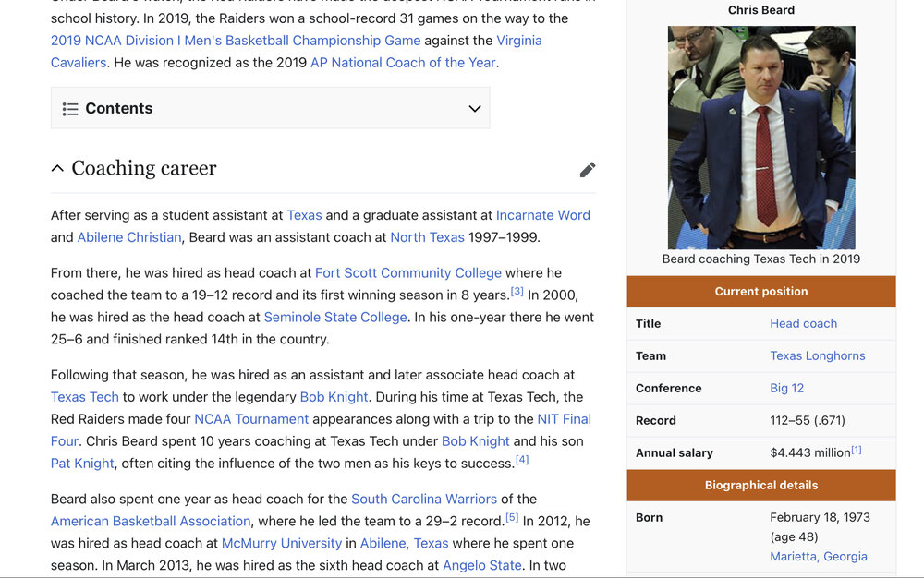Click the Contents list icon
Viewport: 924px width, 578px height.
coord(70,109)
